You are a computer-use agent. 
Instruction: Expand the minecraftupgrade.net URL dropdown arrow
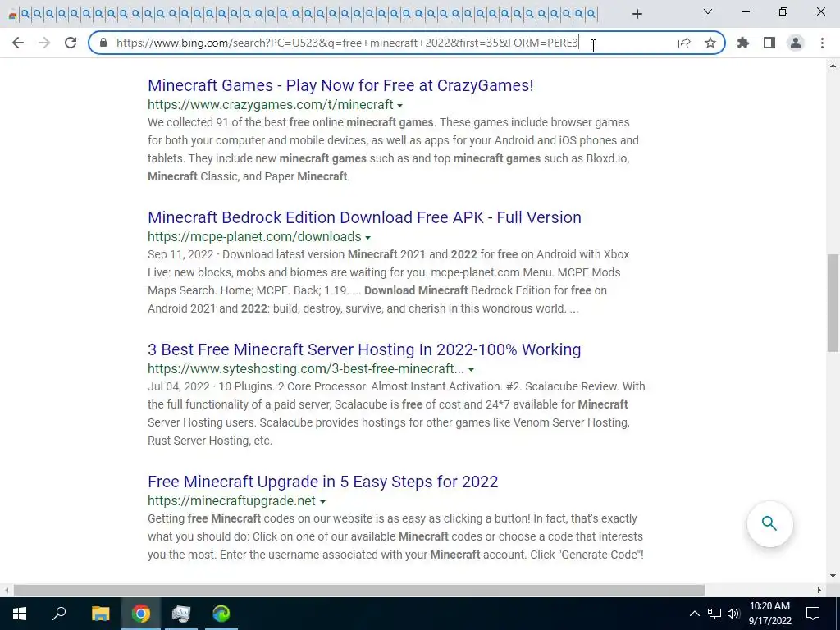(x=322, y=502)
